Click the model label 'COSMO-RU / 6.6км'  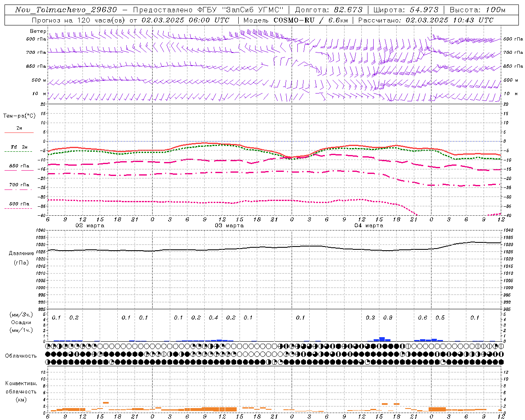310,20
